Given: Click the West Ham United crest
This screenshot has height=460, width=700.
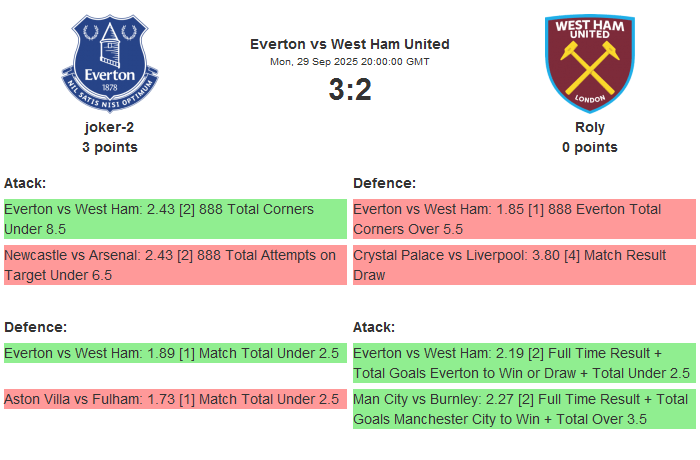Looking at the screenshot, I should pos(589,63).
